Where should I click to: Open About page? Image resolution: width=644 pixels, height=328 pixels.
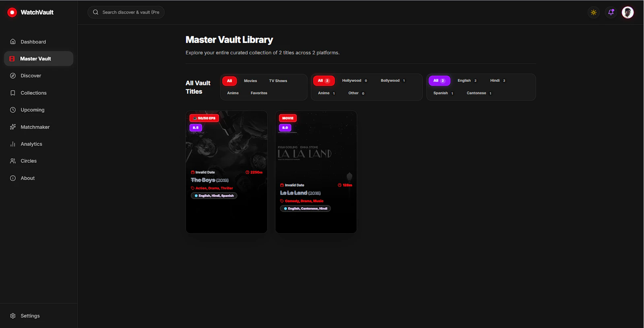pyautogui.click(x=39, y=178)
